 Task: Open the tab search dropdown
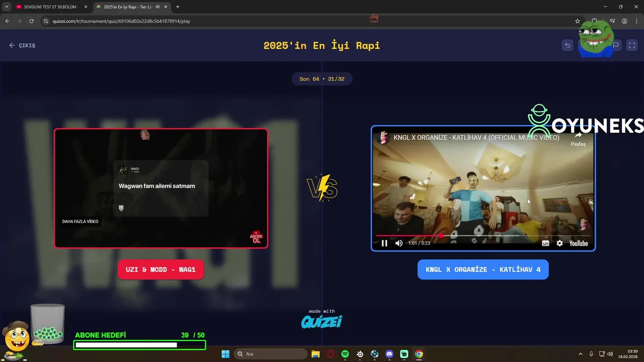[6, 7]
